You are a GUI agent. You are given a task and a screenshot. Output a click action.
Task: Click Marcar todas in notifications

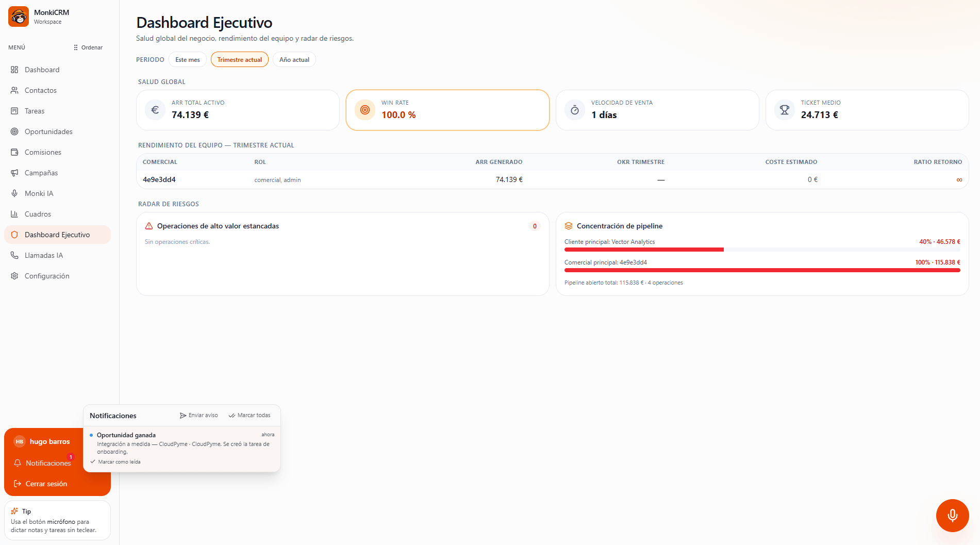(x=250, y=415)
